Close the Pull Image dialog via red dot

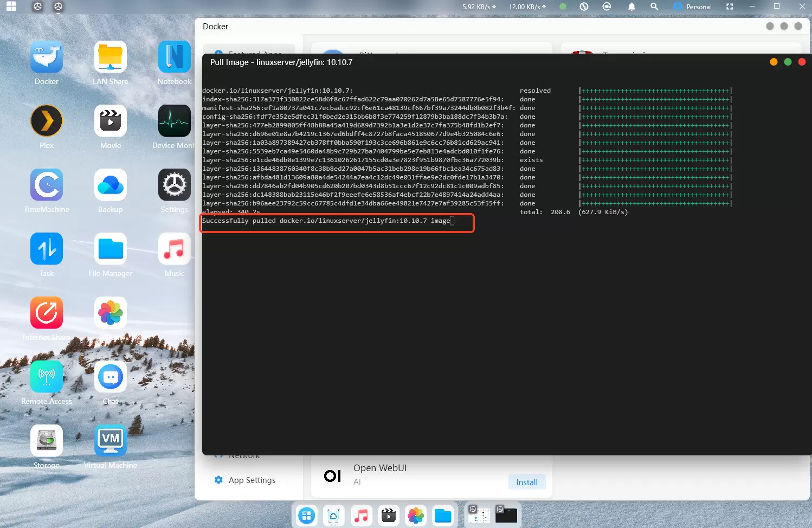(802, 62)
